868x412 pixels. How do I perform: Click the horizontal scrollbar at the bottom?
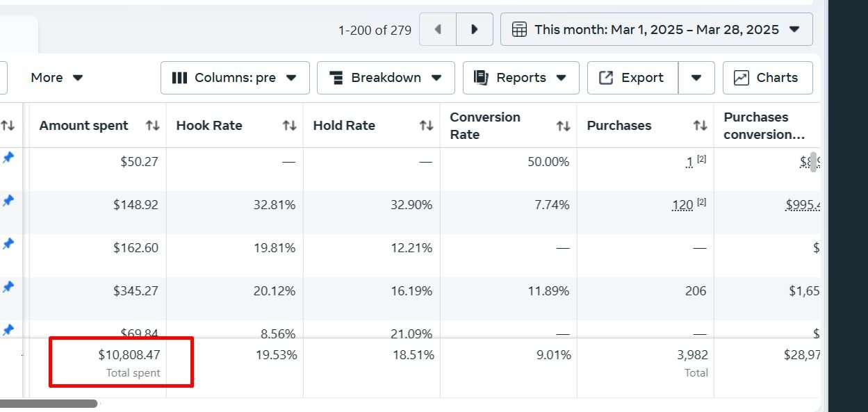49,404
